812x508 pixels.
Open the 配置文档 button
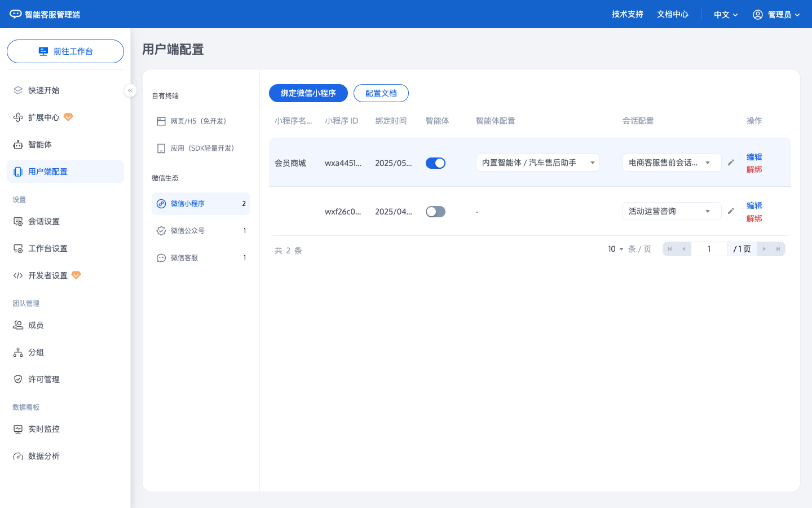pos(381,93)
